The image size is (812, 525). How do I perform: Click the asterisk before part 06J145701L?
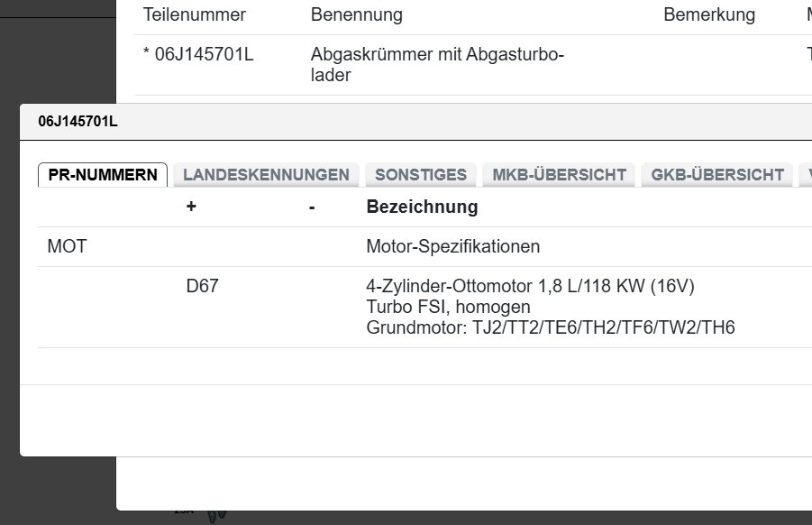pos(147,54)
